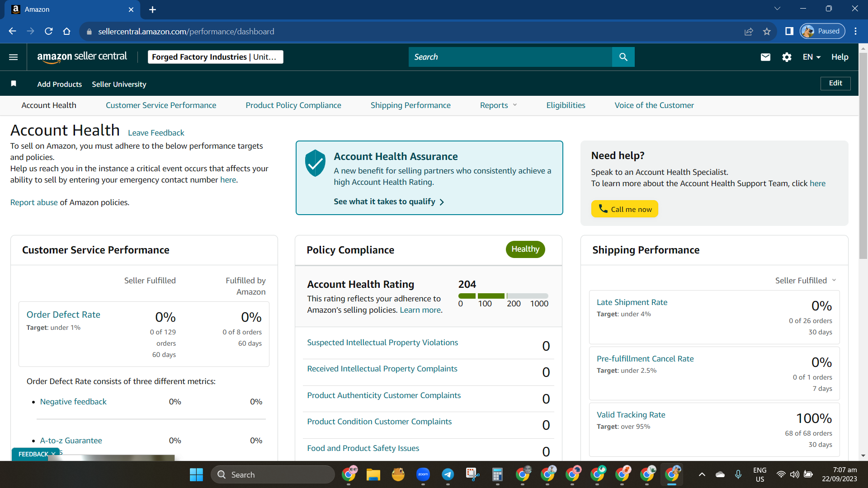Click the Order Defect Rate link

63,314
